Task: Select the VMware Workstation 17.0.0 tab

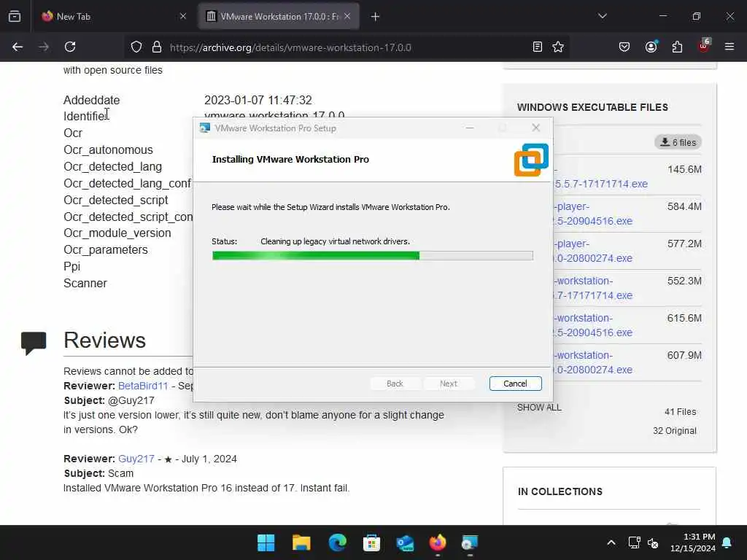Action: [279, 16]
